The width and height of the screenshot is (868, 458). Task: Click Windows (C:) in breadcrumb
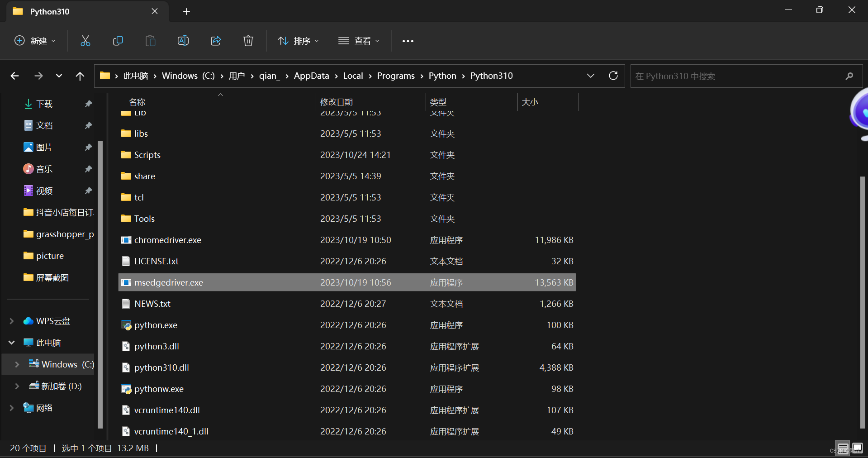pos(188,76)
